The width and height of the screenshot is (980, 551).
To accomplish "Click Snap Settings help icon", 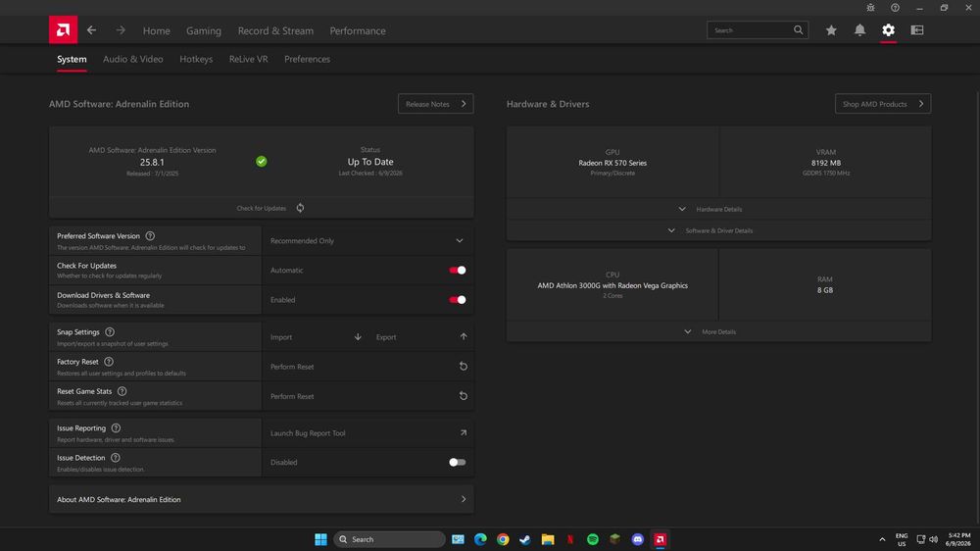I will click(x=110, y=332).
